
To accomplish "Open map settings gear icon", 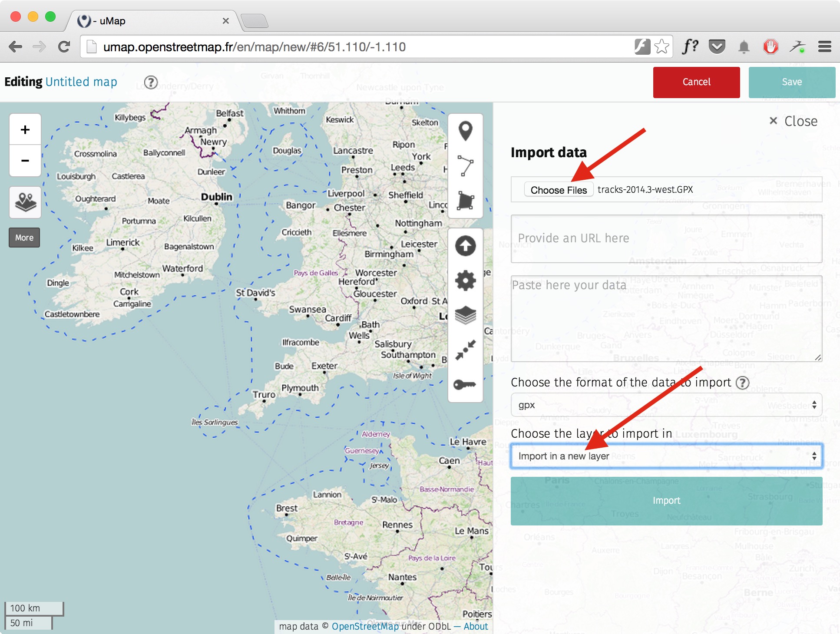I will coord(465,281).
